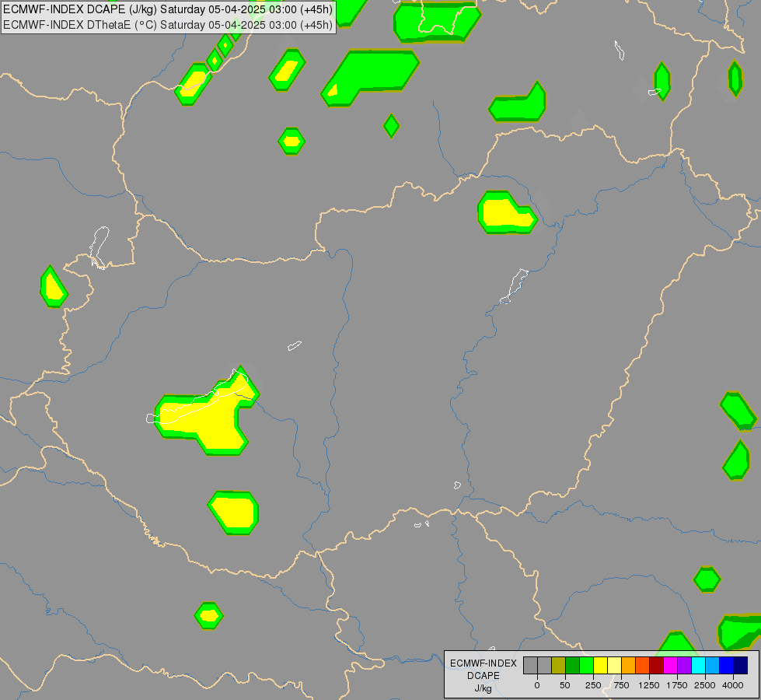This screenshot has width=761, height=700.
Task: Click the "J/kg" unit in legend
Action: coord(483,688)
